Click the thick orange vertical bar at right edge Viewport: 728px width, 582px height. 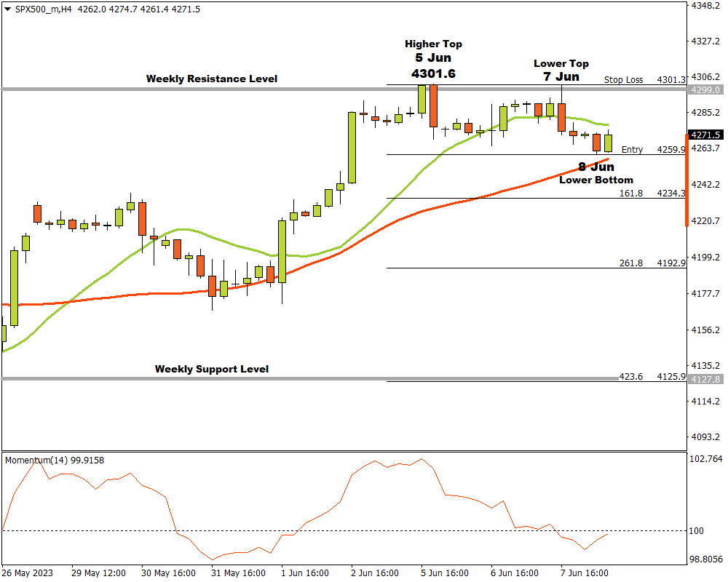pyautogui.click(x=687, y=180)
